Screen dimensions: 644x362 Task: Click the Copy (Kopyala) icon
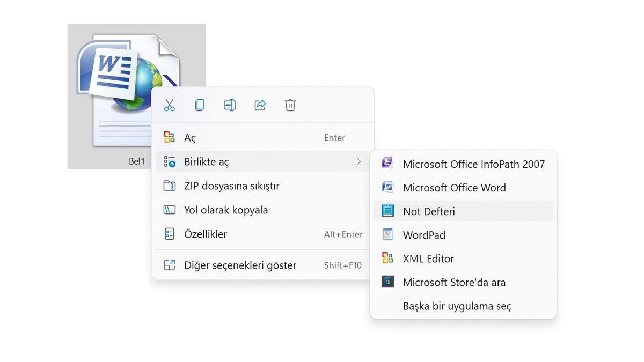200,105
